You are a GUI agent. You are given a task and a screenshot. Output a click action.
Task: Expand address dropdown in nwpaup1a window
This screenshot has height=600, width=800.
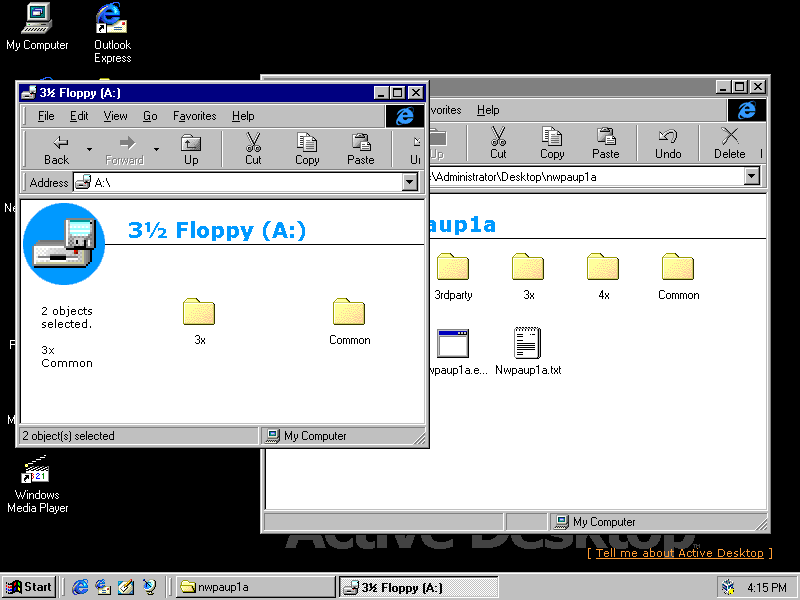point(752,177)
